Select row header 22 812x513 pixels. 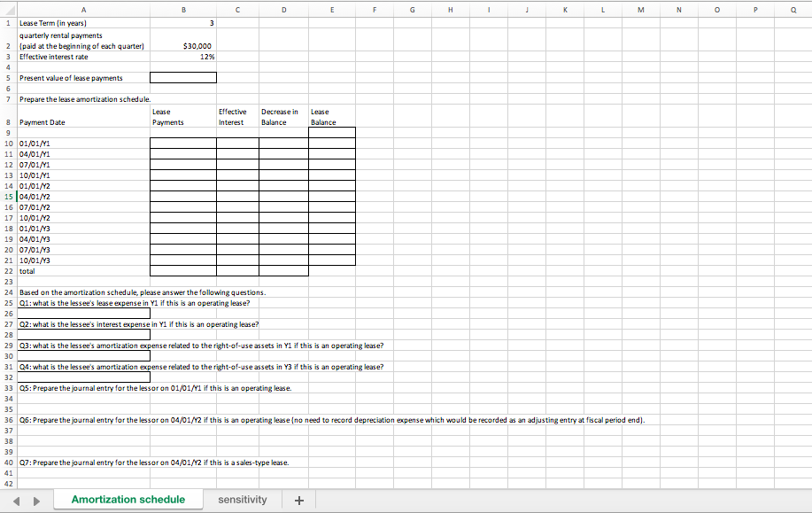coord(9,270)
